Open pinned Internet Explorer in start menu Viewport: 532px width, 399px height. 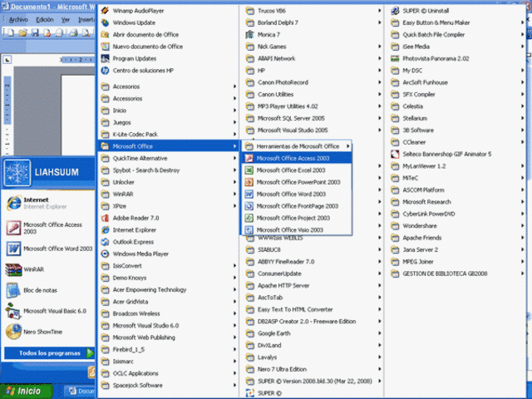point(48,203)
